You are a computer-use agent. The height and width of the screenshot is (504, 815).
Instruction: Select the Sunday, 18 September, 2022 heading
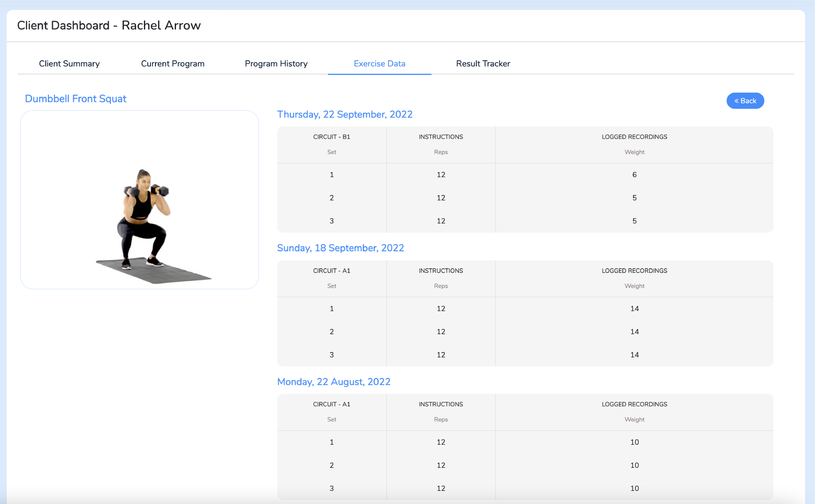pos(340,248)
